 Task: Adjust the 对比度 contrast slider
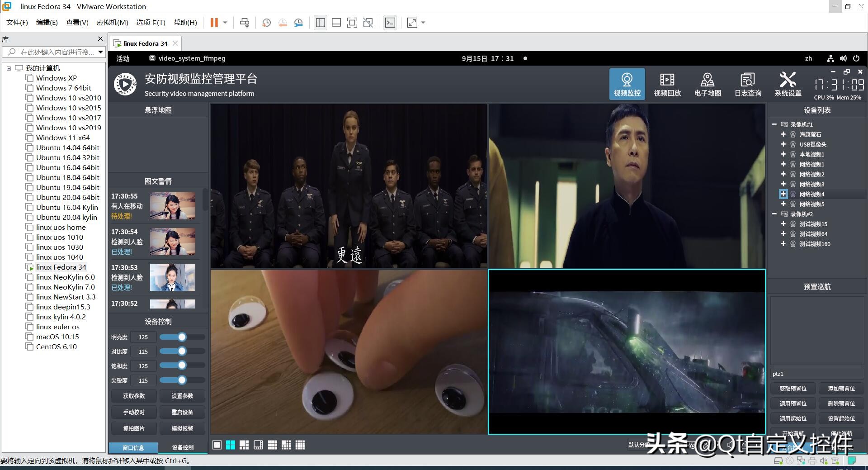click(182, 351)
